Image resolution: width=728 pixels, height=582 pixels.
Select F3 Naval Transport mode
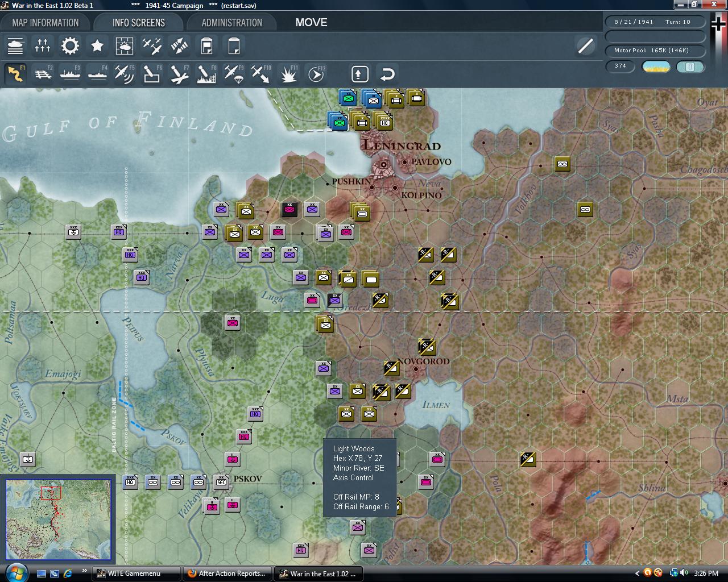70,74
